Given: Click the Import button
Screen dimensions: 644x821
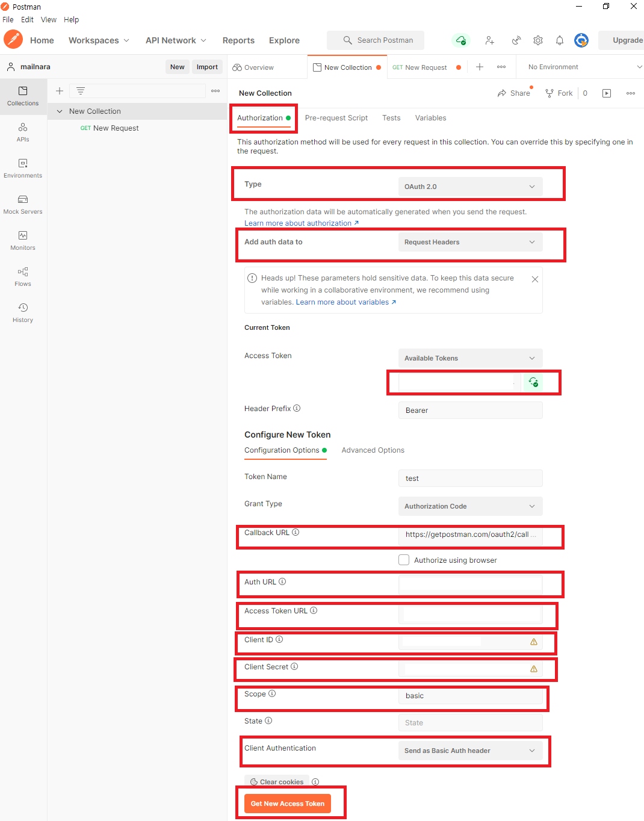Looking at the screenshot, I should click(x=207, y=67).
